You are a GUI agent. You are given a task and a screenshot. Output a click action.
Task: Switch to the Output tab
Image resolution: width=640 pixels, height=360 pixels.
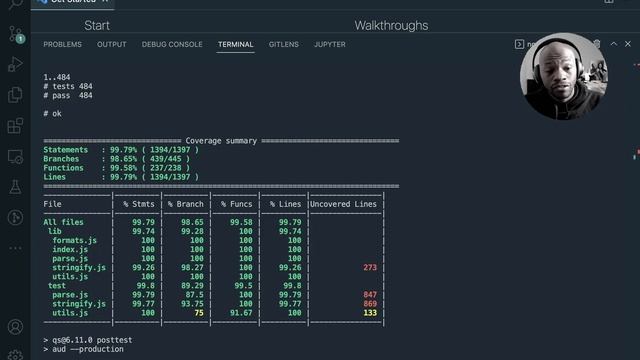(111, 44)
